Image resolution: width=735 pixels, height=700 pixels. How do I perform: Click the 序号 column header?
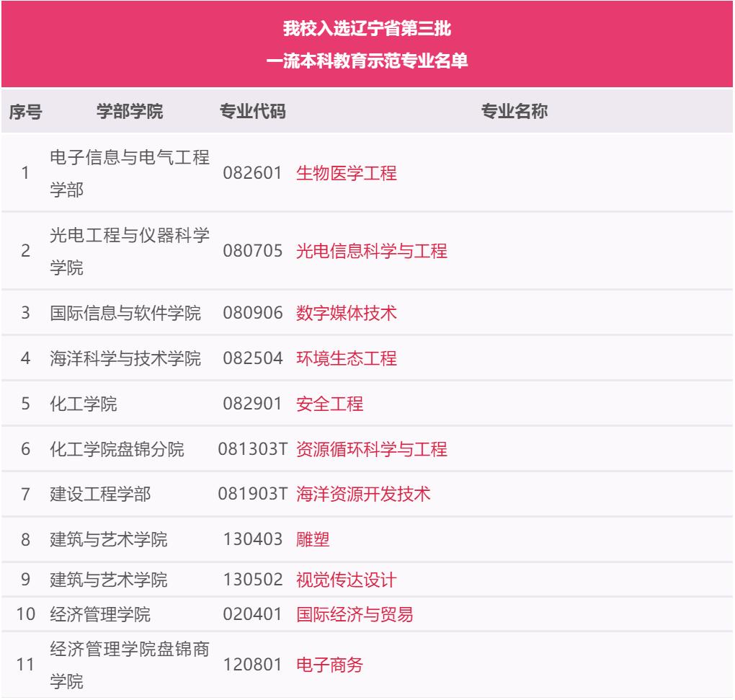coord(26,112)
